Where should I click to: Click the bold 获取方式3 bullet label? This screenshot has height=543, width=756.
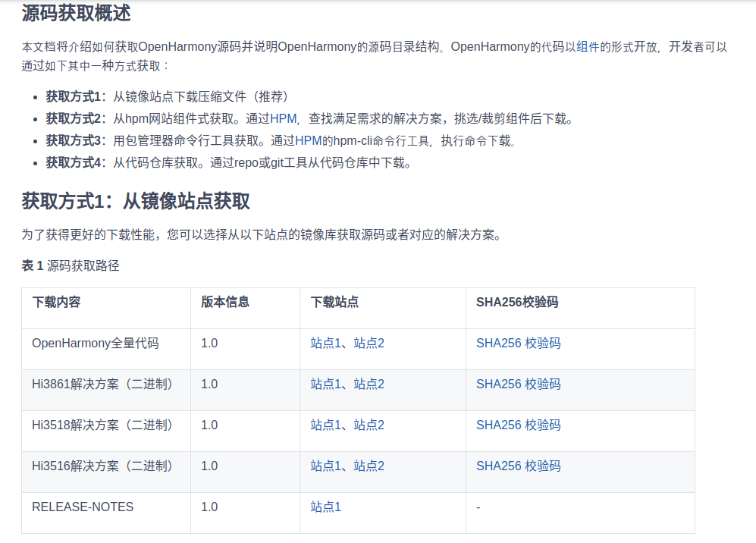click(74, 141)
